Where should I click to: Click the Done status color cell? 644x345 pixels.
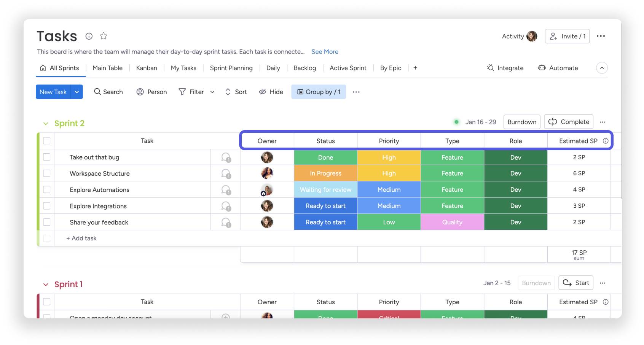pyautogui.click(x=325, y=157)
